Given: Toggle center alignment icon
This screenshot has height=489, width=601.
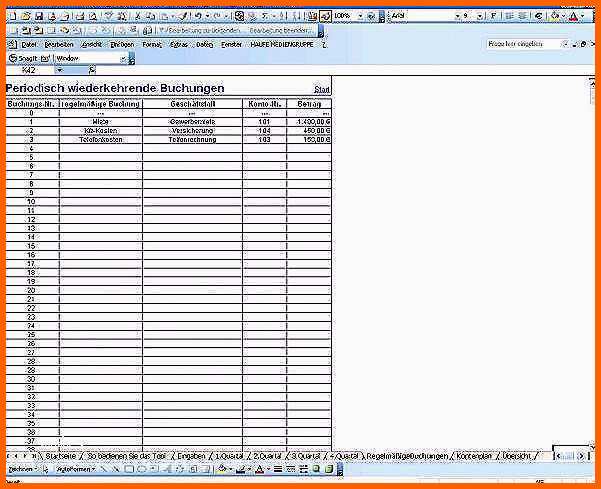Looking at the screenshot, I should (x=522, y=16).
